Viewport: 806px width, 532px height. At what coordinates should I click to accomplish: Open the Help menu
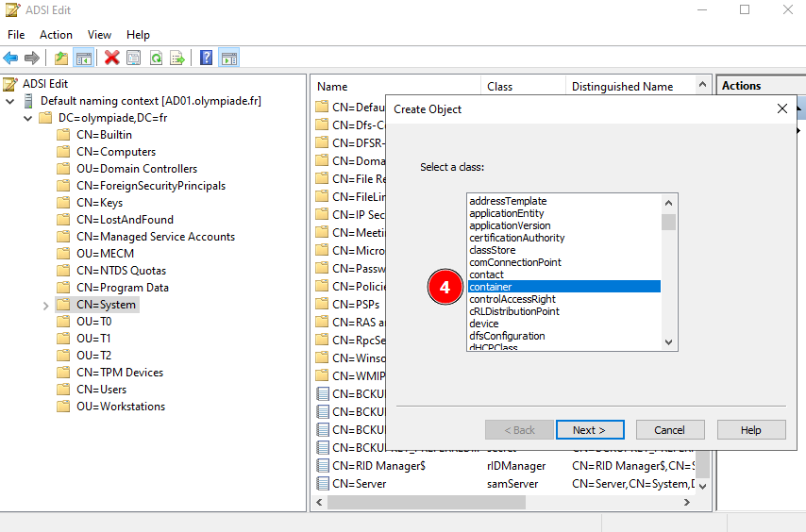point(139,34)
